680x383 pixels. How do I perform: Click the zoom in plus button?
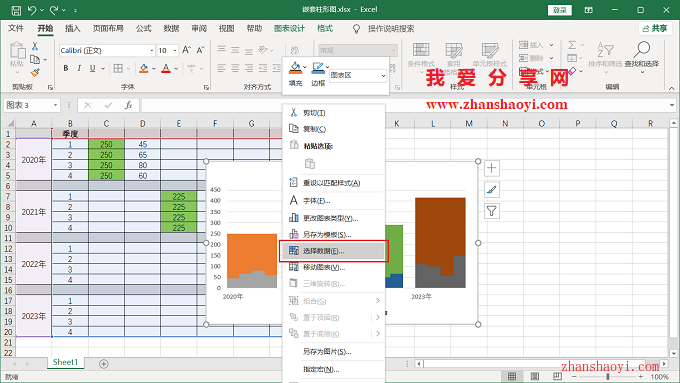[641, 377]
